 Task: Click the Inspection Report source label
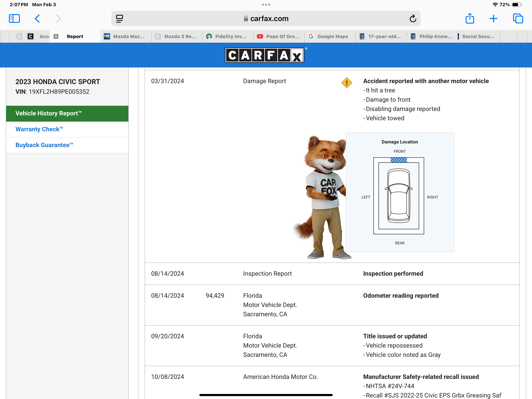click(267, 274)
